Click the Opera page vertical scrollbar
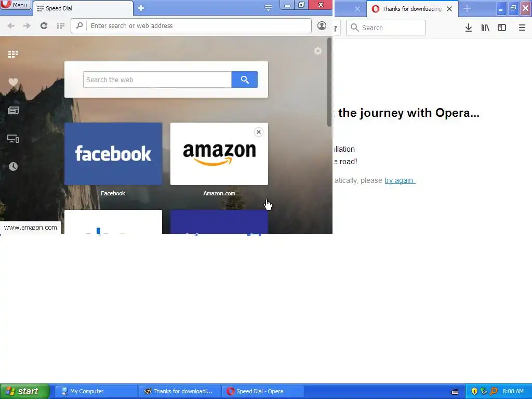This screenshot has width=532, height=399. coord(329,82)
